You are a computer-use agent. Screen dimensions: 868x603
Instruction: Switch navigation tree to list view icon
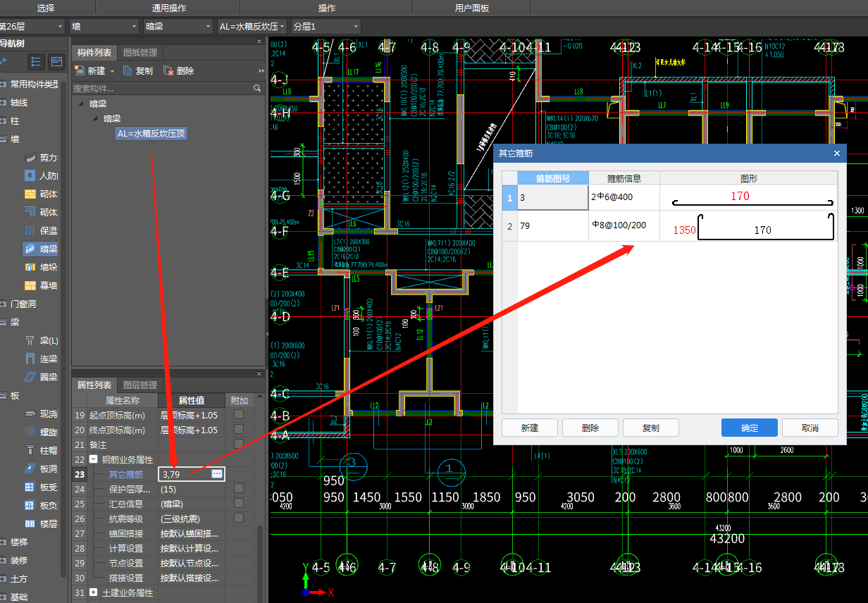click(x=36, y=62)
